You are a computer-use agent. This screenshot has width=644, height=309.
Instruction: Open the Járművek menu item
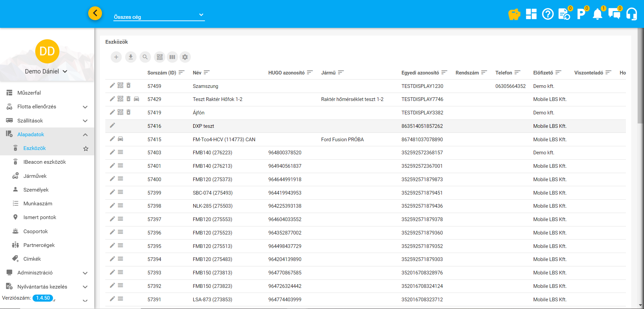coord(35,176)
